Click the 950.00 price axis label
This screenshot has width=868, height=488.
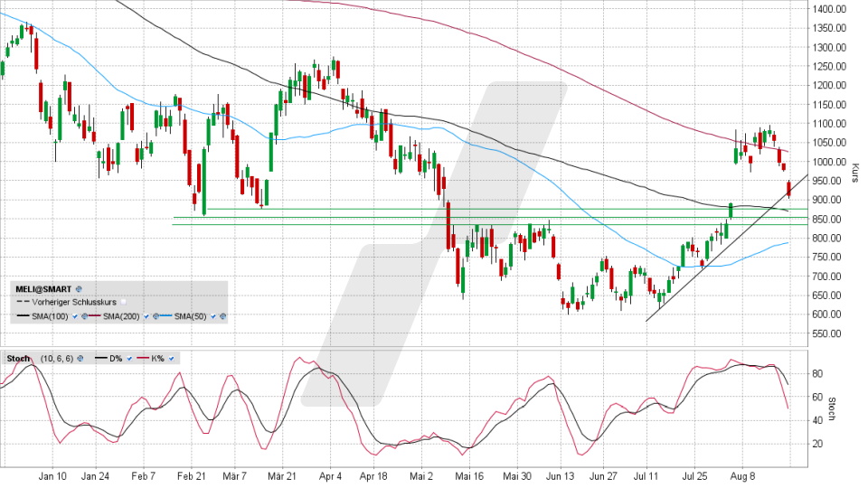coord(826,181)
